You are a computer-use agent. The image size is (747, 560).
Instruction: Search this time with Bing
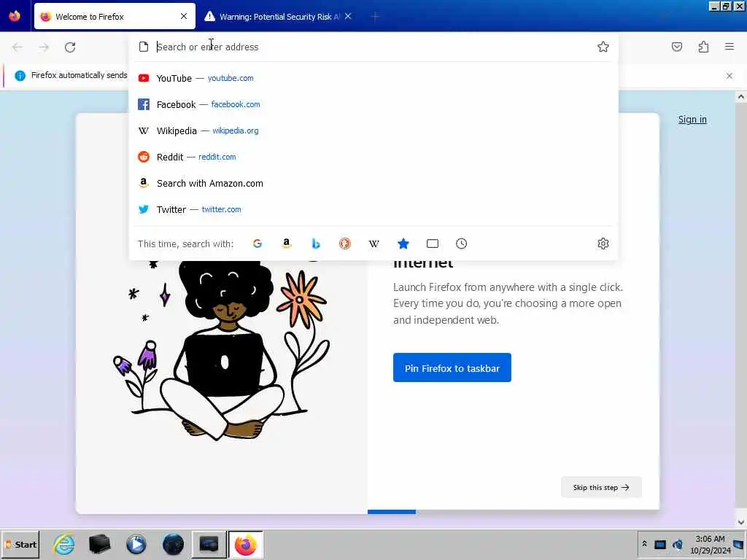[x=316, y=244]
